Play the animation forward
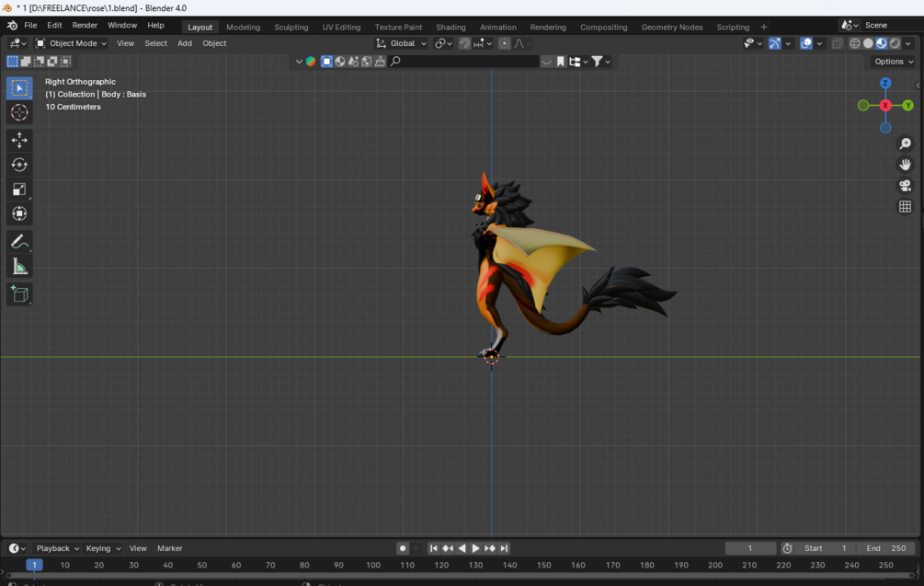This screenshot has width=924, height=586. point(475,548)
